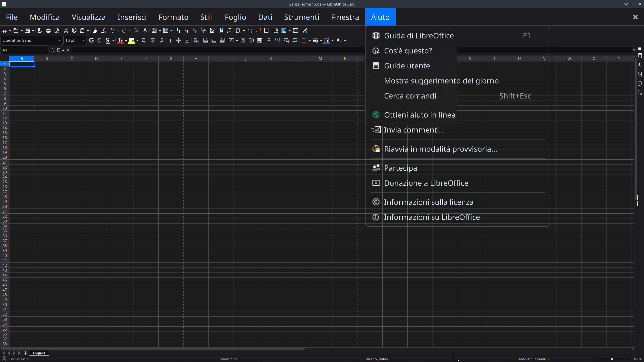Toggle Center Horizontally alignment
644x362 pixels.
click(153, 40)
